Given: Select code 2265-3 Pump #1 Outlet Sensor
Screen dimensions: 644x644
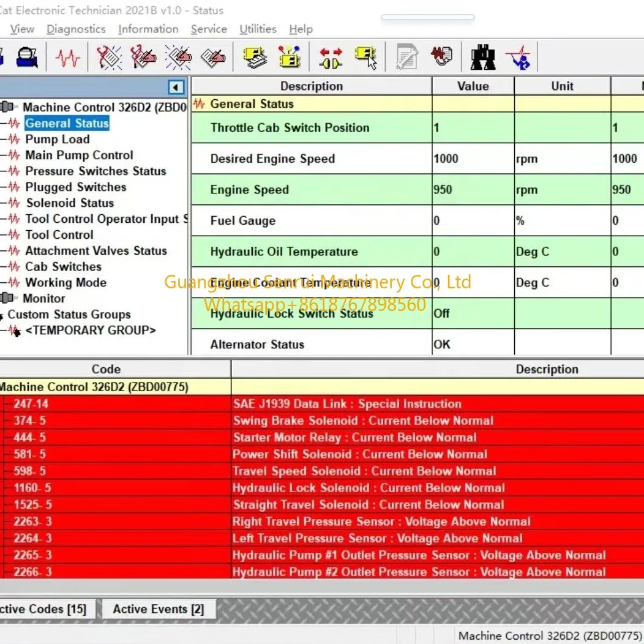Looking at the screenshot, I should pyautogui.click(x=322, y=555).
